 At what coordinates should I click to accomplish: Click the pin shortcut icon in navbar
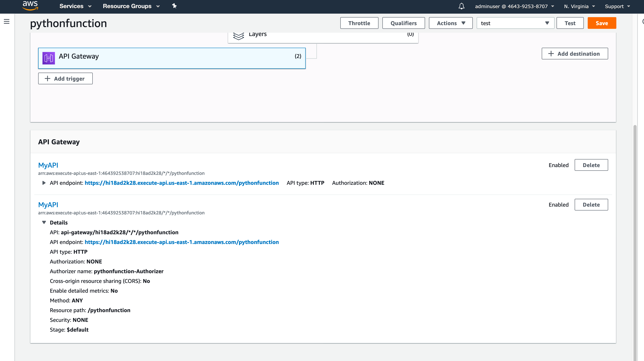(174, 6)
